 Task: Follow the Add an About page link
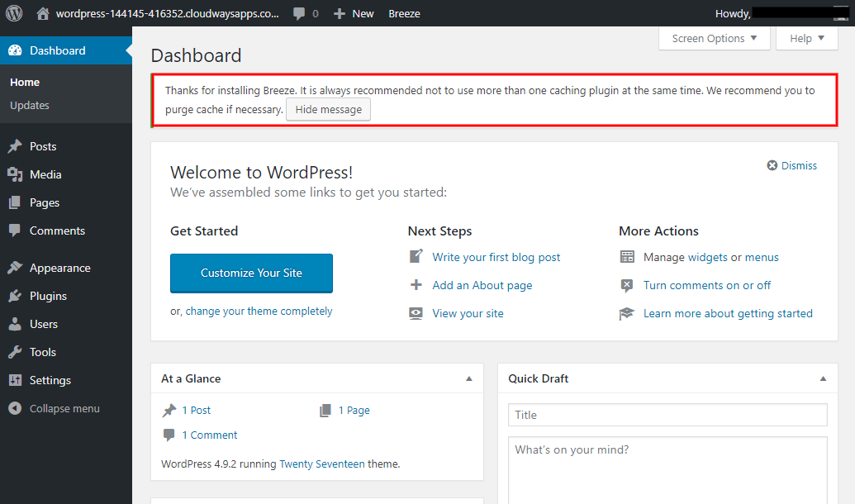pyautogui.click(x=482, y=285)
